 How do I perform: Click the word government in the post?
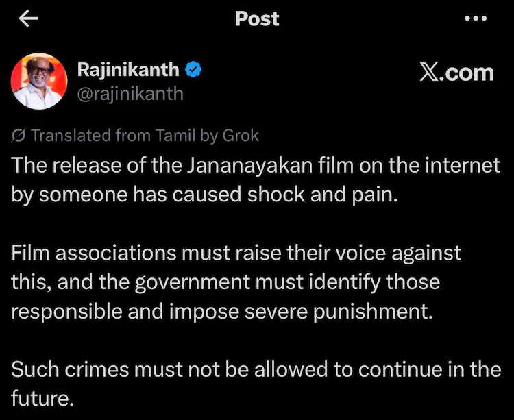click(x=192, y=282)
